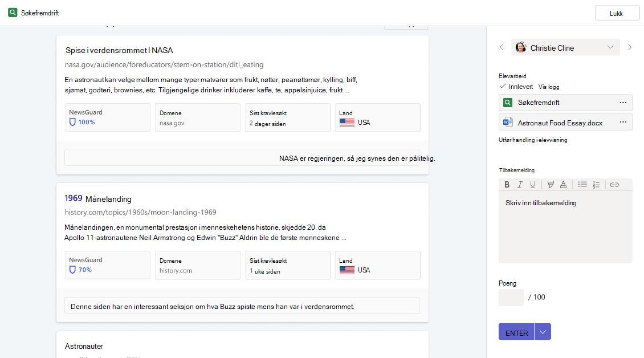Click into the Skriv inn tilbakemelding field
The image size is (644, 358).
565,226
